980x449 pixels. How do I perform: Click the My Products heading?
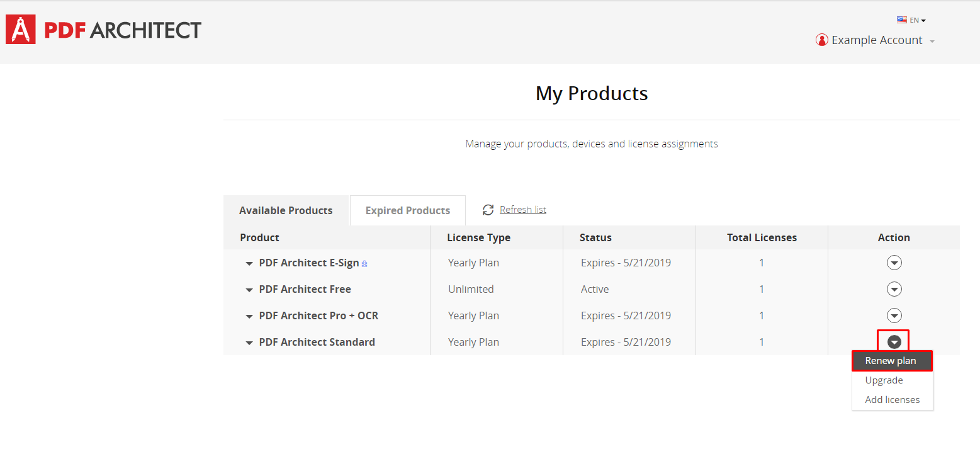tap(592, 93)
